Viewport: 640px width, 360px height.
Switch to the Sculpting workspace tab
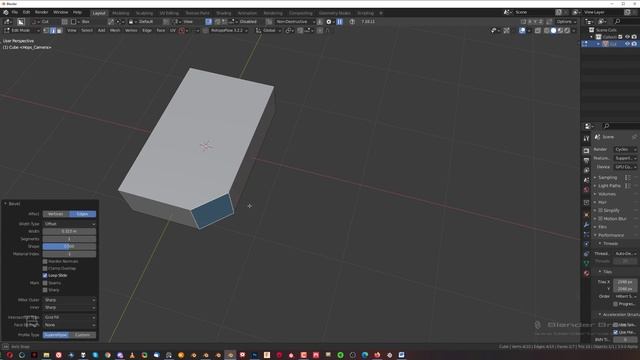click(x=144, y=13)
